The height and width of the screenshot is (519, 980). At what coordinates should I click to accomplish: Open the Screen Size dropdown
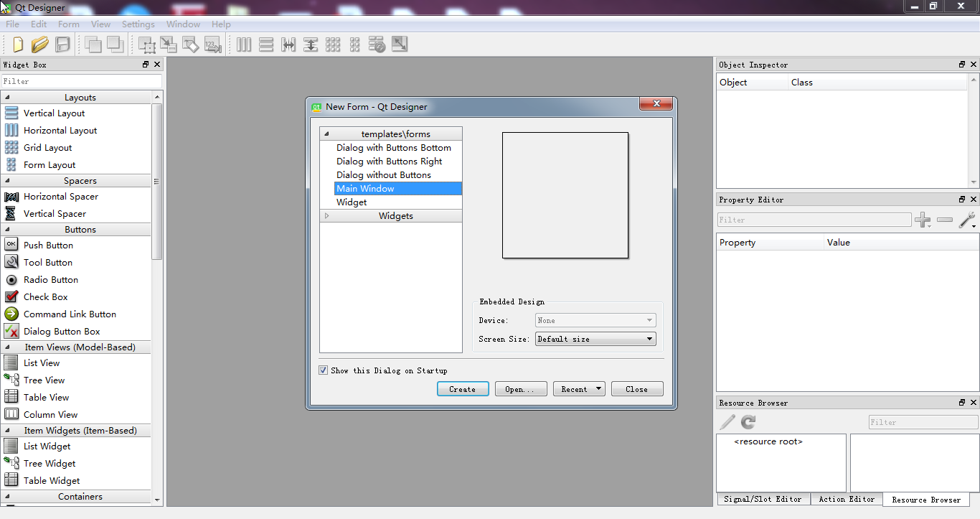click(x=595, y=339)
